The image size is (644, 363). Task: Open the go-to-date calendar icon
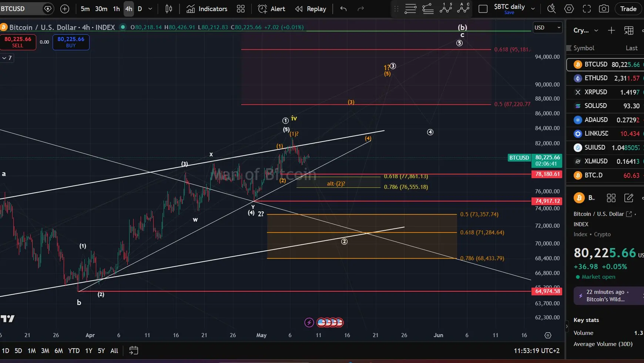coord(134,350)
